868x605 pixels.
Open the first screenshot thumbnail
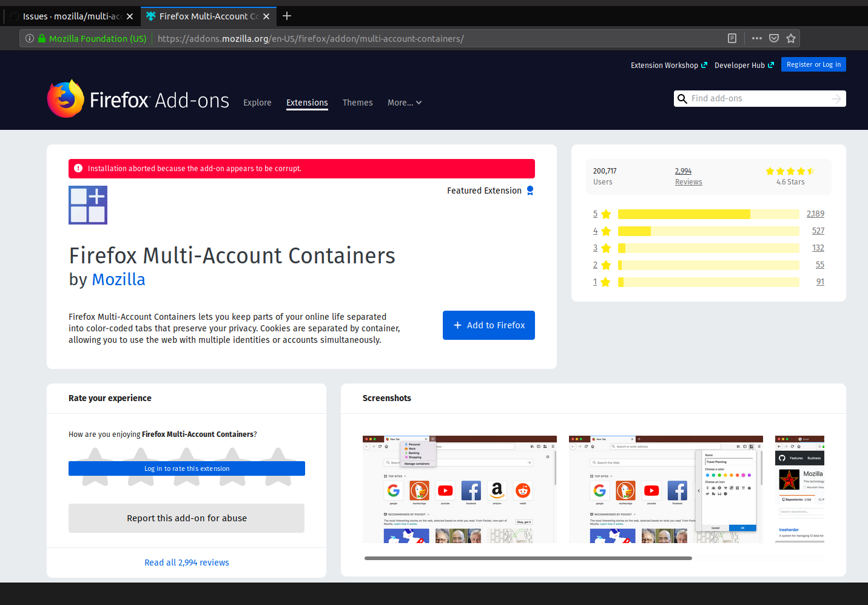[459, 489]
